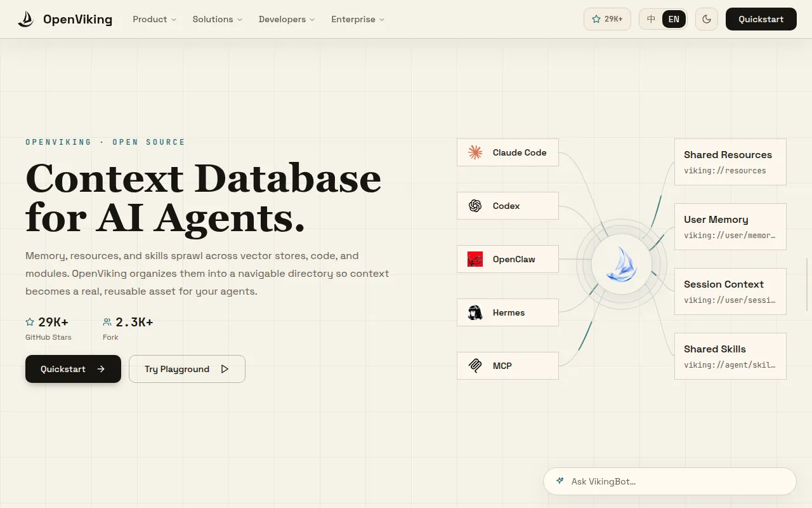Image resolution: width=812 pixels, height=508 pixels.
Task: Click the hero Quickstart button with arrow
Action: click(73, 369)
